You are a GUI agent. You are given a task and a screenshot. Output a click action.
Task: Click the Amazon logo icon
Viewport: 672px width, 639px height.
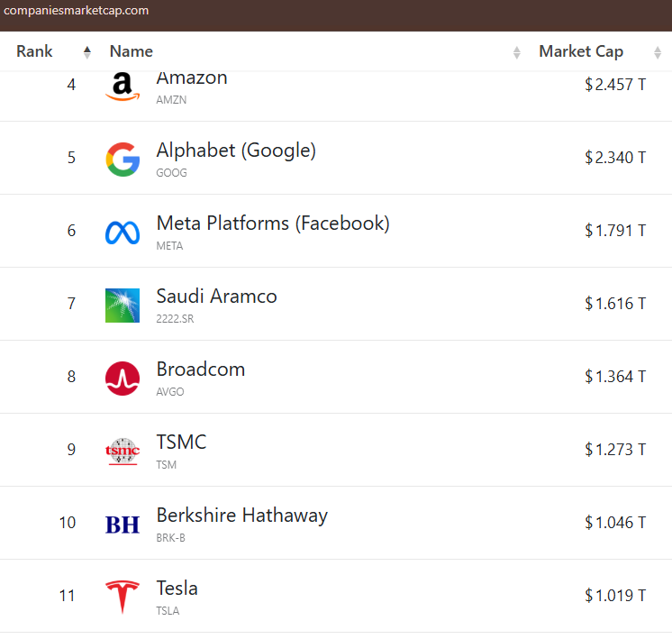click(123, 87)
